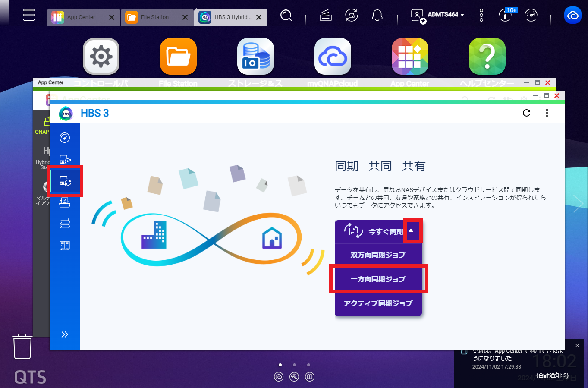This screenshot has width=588, height=388.
Task: Click the HBS 3 refresh icon
Action: tap(527, 113)
